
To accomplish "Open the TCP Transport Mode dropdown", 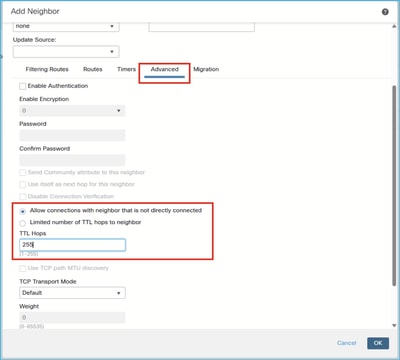I will [x=72, y=293].
